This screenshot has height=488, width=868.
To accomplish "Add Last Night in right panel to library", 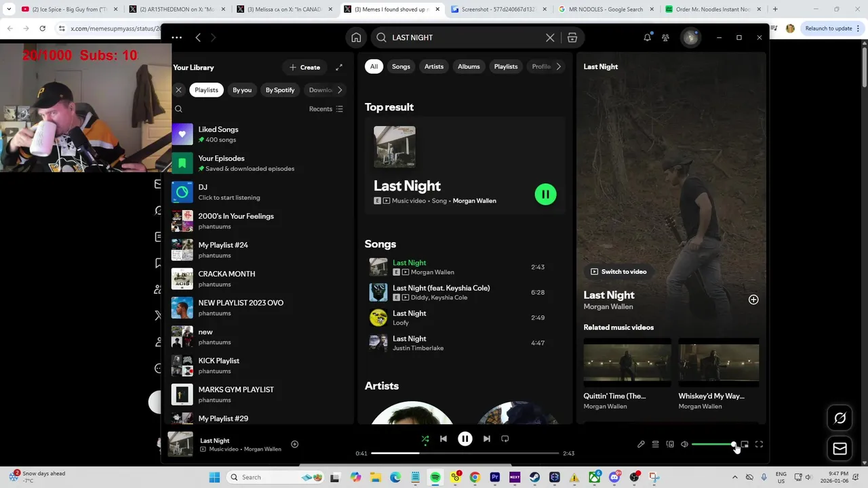I will tap(753, 300).
